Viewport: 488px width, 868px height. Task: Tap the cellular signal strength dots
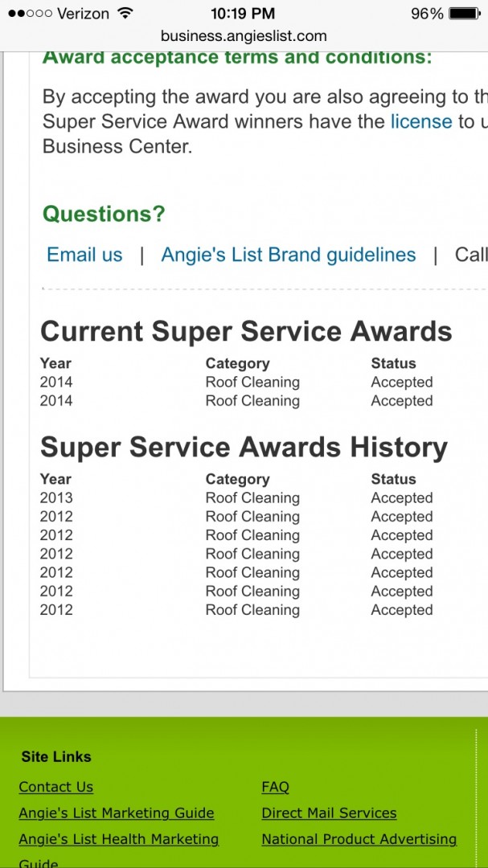point(30,14)
